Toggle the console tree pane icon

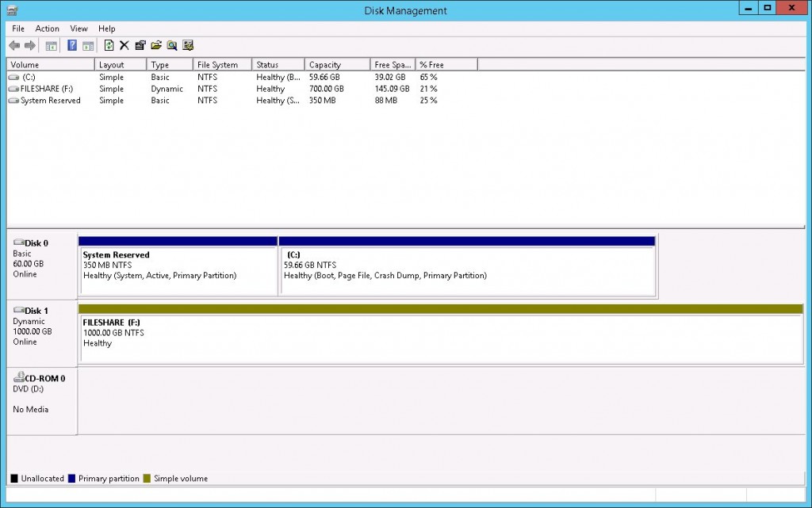pyautogui.click(x=51, y=45)
